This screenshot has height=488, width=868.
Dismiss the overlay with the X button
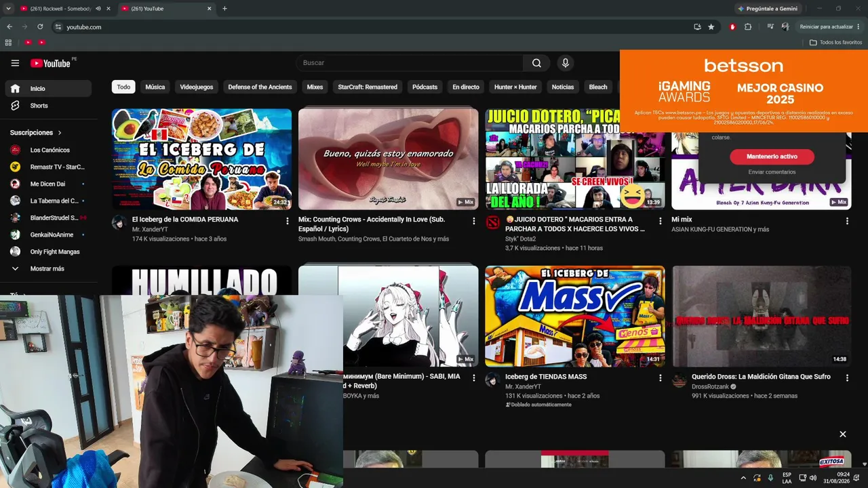[843, 434]
